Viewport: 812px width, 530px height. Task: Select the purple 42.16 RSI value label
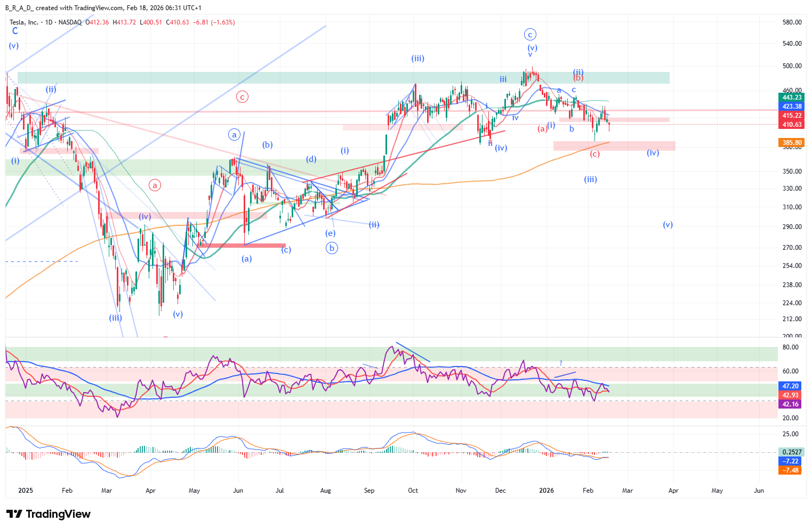[x=790, y=404]
